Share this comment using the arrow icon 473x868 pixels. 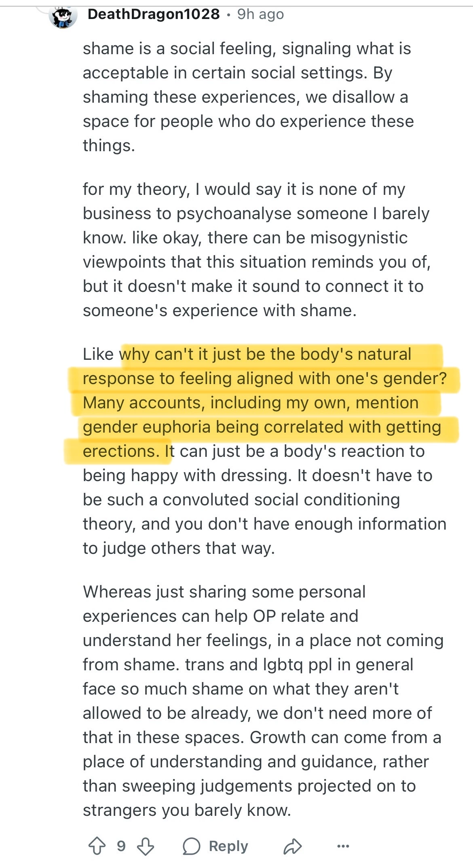292,846
